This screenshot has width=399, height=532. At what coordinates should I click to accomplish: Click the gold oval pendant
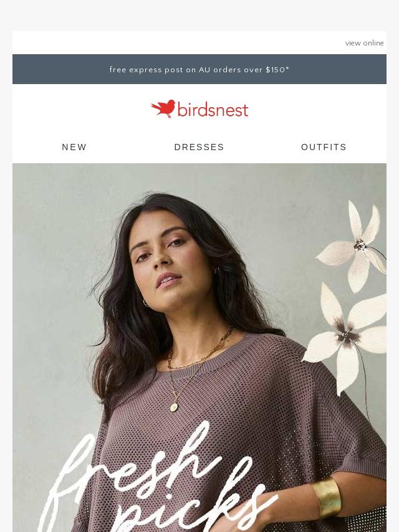[x=174, y=407]
